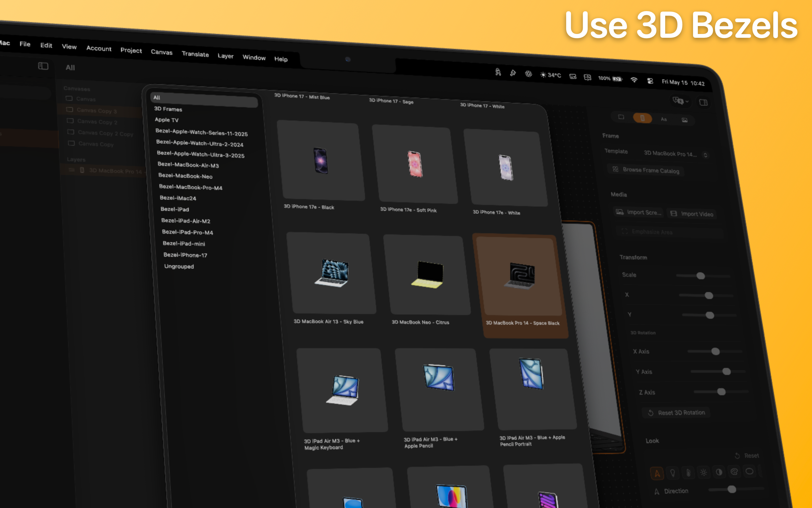812x508 pixels.
Task: Open the Layer menu
Action: [225, 56]
